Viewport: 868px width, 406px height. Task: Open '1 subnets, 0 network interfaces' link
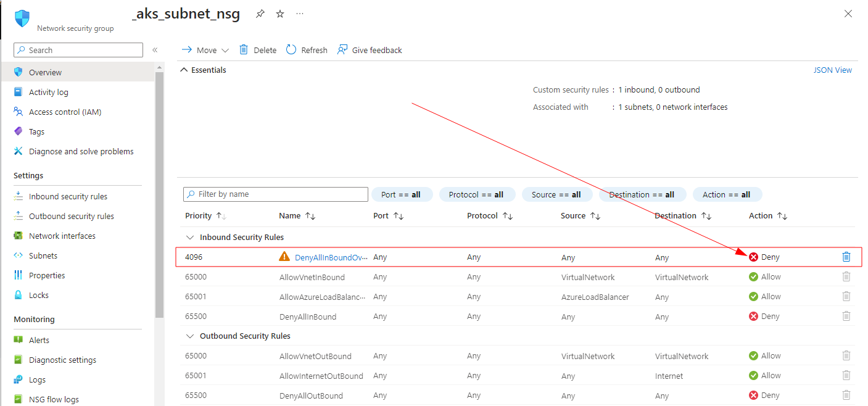(673, 107)
